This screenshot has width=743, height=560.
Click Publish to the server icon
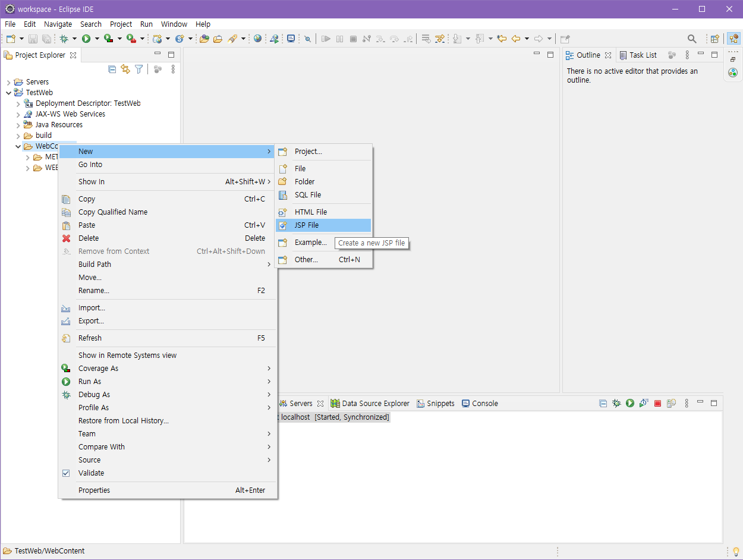(671, 403)
